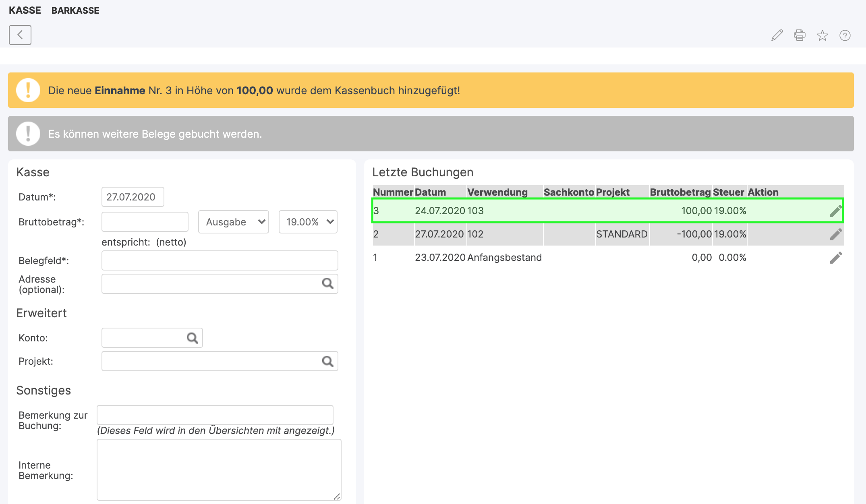866x504 pixels.
Task: Click the BARKASSE menu item
Action: coord(75,10)
